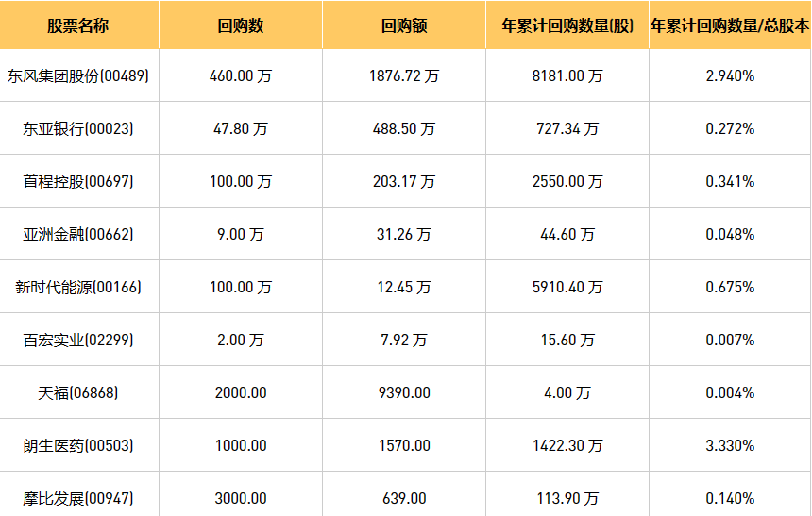This screenshot has width=812, height=516.
Task: Click the 年累计回购数量/总股本 header
Action: [730, 25]
